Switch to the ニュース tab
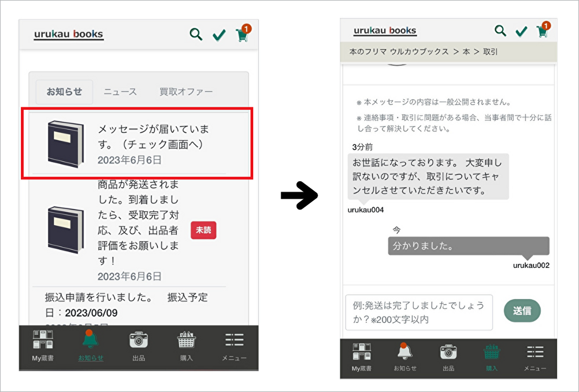 pos(120,92)
